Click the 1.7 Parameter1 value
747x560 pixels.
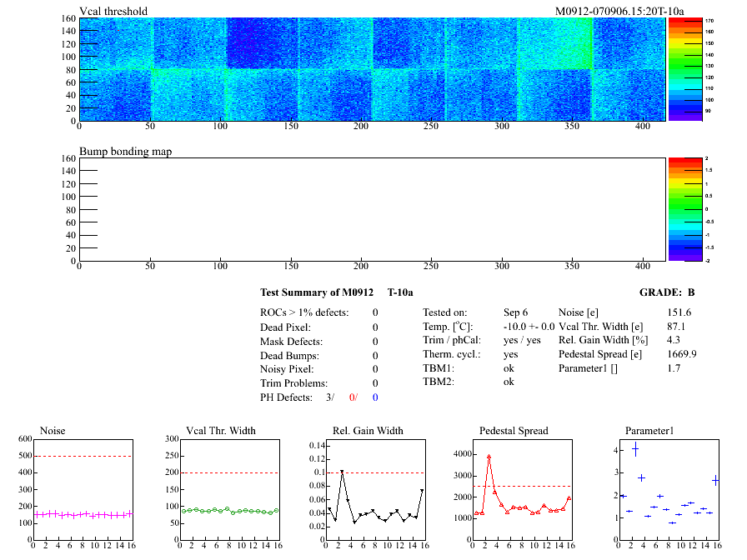click(674, 368)
